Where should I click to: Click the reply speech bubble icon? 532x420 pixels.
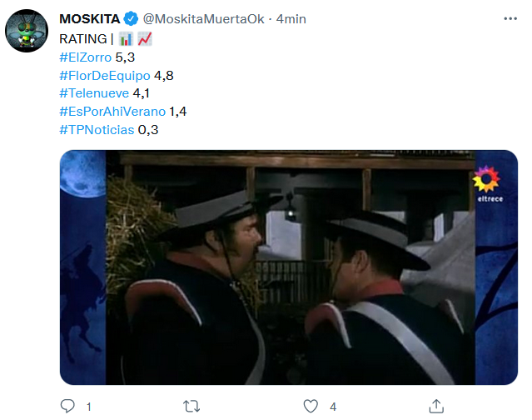tap(67, 406)
